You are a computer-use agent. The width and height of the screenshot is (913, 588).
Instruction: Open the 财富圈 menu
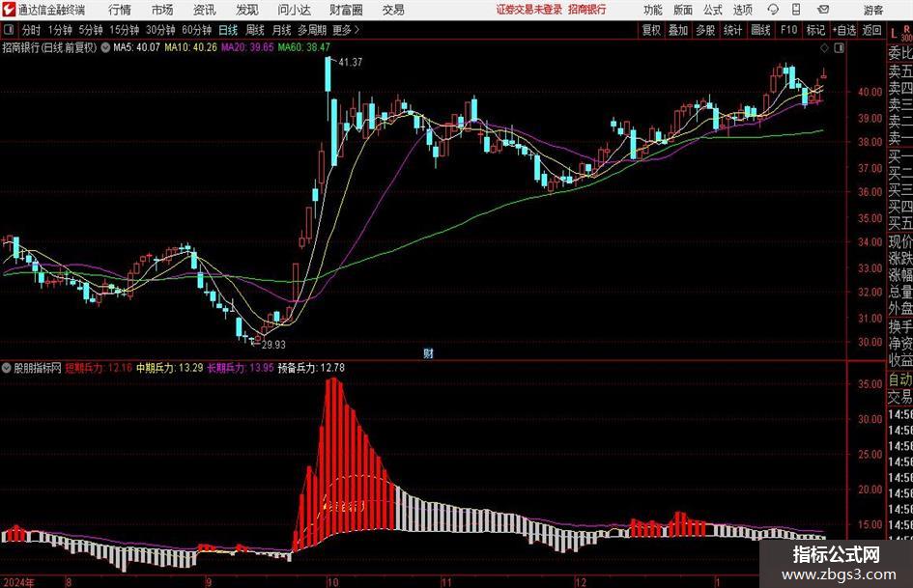(x=346, y=10)
